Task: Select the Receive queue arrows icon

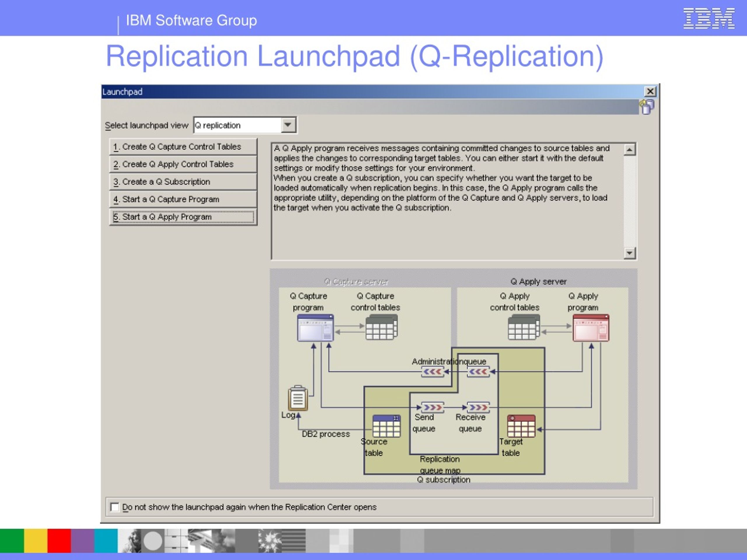Action: [478, 407]
